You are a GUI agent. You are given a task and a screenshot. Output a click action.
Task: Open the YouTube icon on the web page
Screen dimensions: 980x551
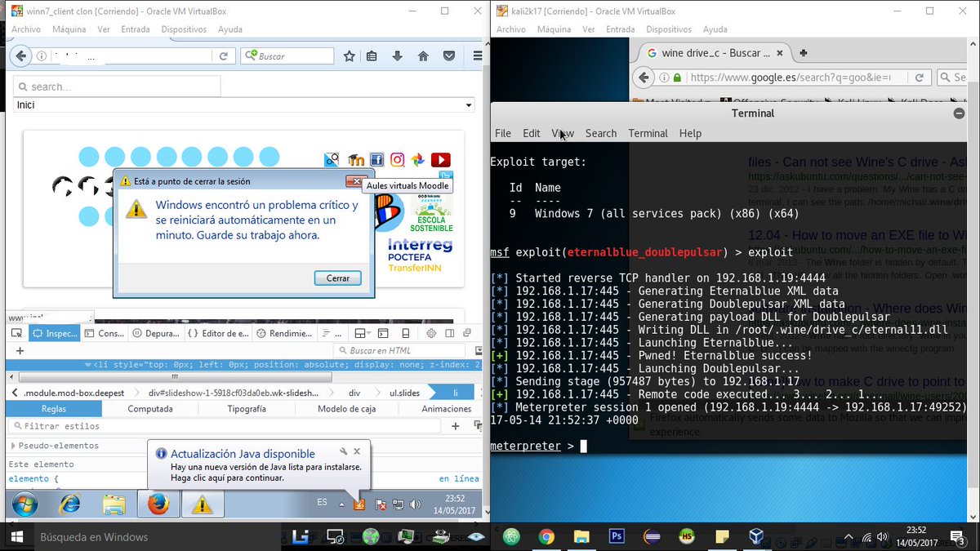pyautogui.click(x=440, y=160)
